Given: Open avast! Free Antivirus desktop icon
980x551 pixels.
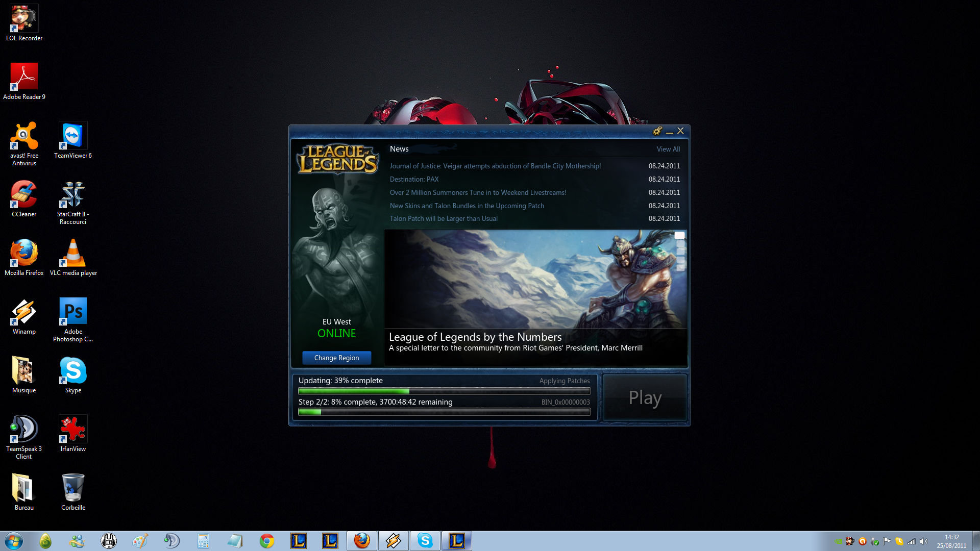Looking at the screenshot, I should pos(24,144).
